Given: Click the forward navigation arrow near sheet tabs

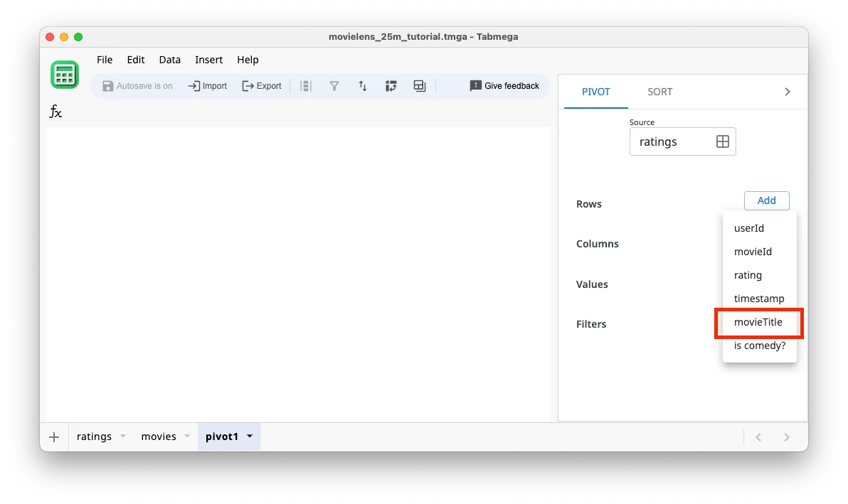Looking at the screenshot, I should (x=787, y=436).
